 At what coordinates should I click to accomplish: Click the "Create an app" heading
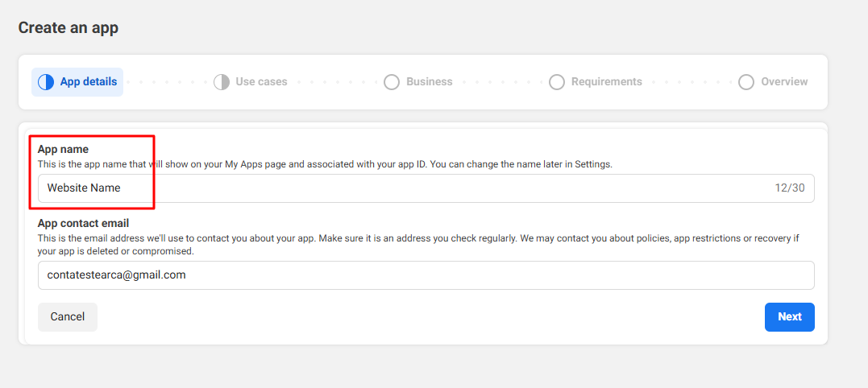(x=69, y=28)
